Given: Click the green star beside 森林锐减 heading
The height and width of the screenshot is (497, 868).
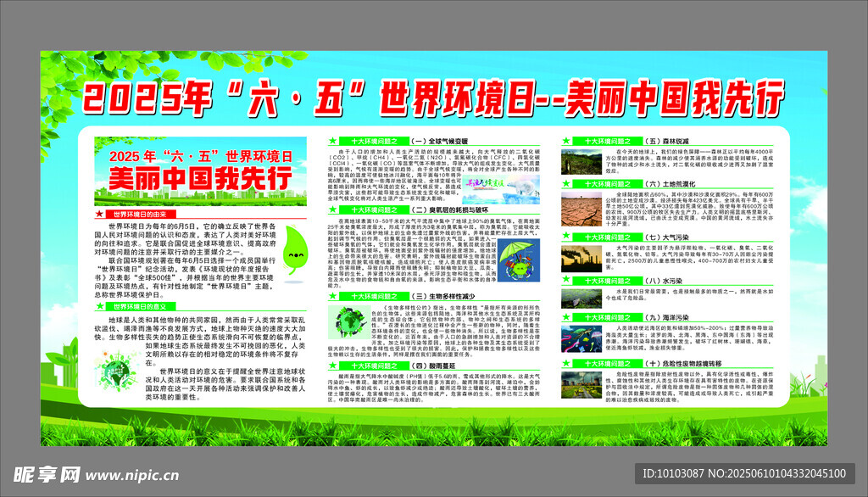Looking at the screenshot, I should [568, 139].
